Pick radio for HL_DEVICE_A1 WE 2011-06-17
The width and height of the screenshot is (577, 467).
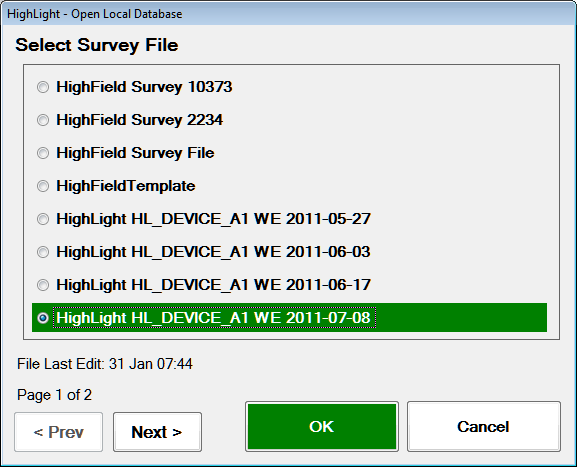pyautogui.click(x=43, y=285)
